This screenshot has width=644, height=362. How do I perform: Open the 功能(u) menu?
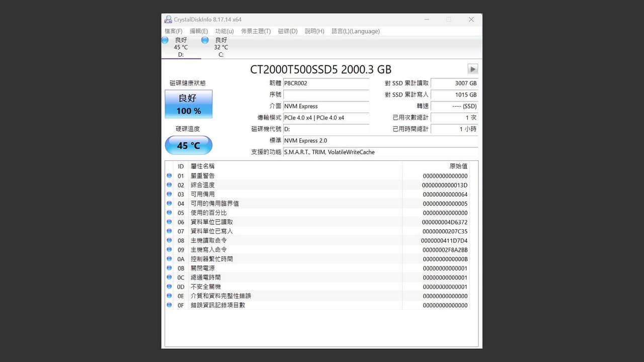(224, 31)
